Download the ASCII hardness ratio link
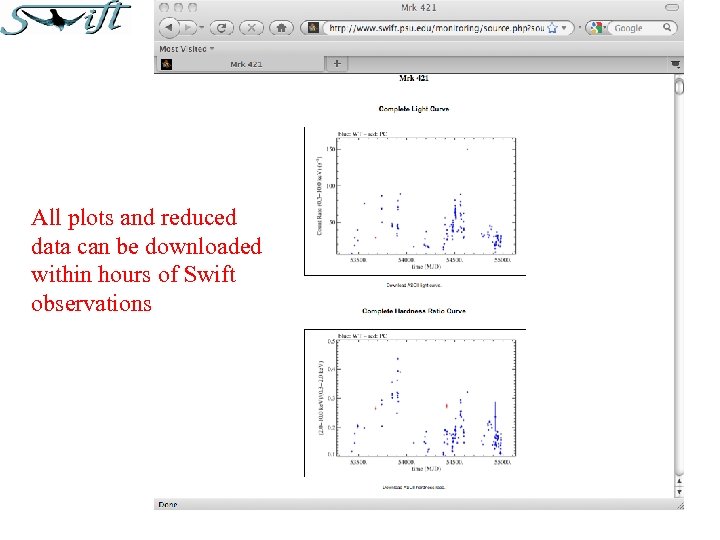 [414, 487]
